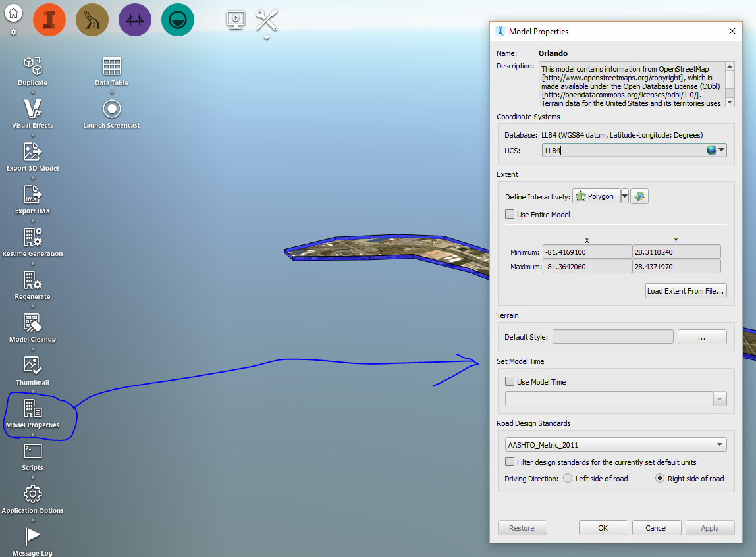Click the Minimum X value field
756x557 pixels.
(x=587, y=252)
